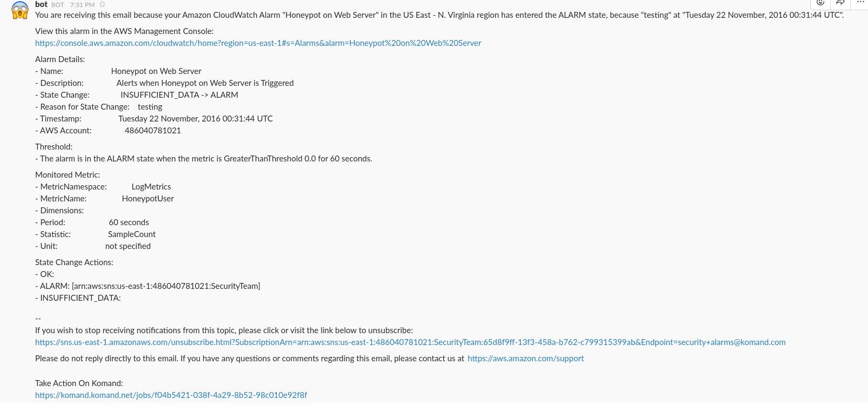This screenshot has width=868, height=412.
Task: Click the "INSUFFICIENT_DATA -> ALARM" state change text
Action: tap(179, 95)
